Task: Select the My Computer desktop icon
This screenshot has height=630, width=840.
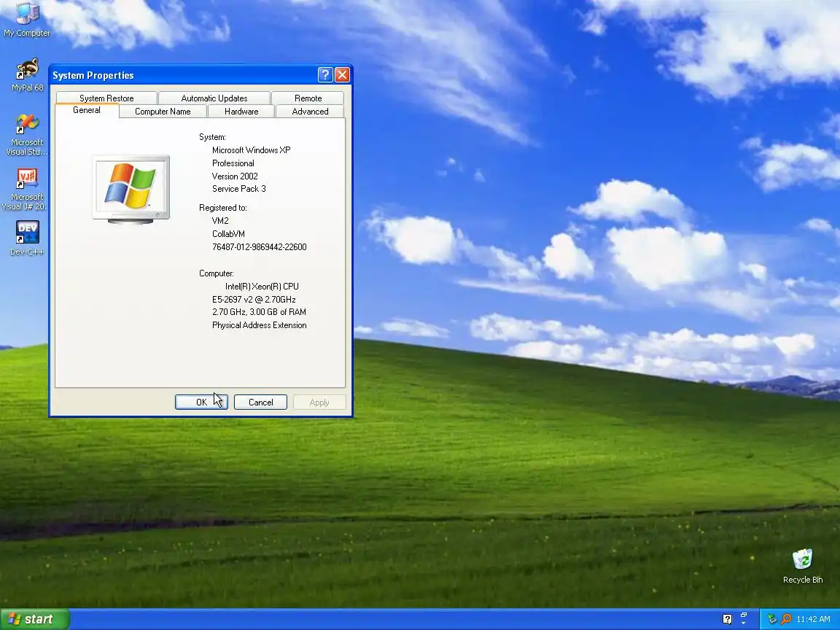Action: [27, 19]
